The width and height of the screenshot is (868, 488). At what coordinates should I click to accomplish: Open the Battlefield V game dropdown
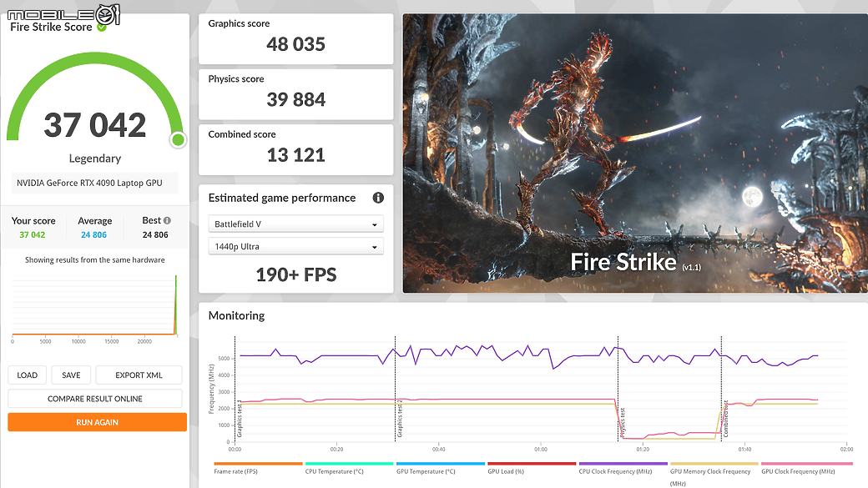[295, 224]
